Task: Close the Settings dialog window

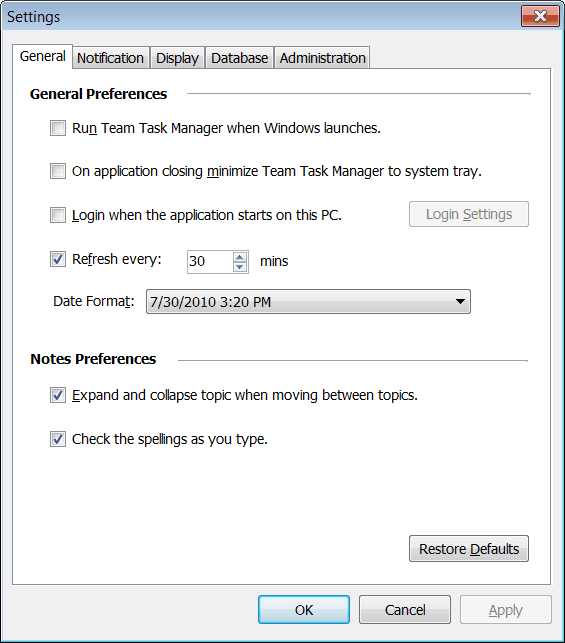Action: click(x=540, y=16)
